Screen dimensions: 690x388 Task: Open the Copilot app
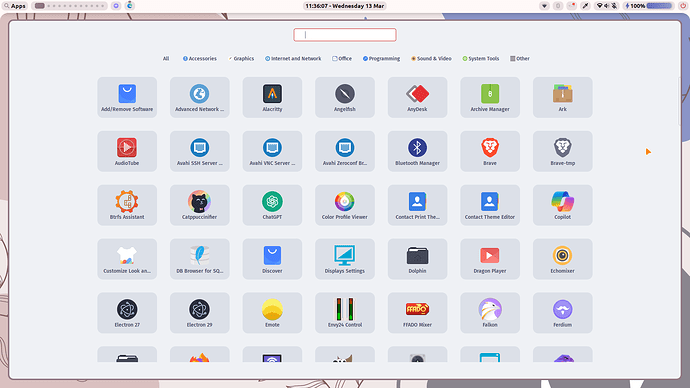pyautogui.click(x=562, y=205)
